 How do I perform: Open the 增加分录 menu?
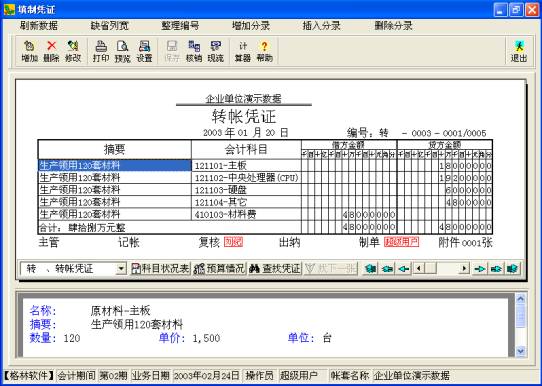[x=251, y=26]
